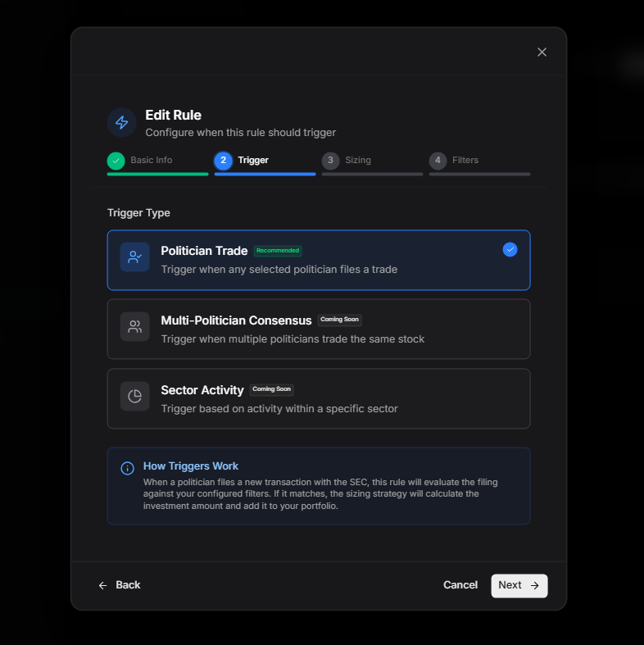Go Back to the previous step
Viewport: 644px width, 645px height.
click(x=120, y=585)
